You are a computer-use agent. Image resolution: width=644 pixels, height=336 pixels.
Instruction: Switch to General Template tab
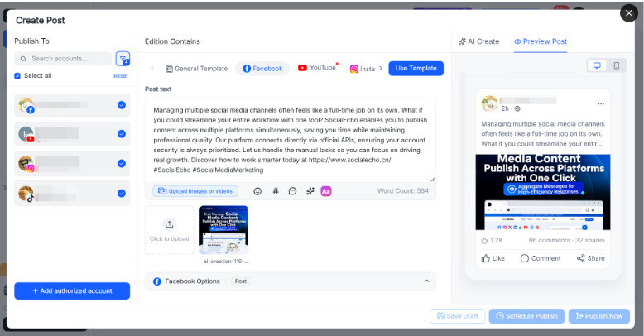click(x=197, y=69)
